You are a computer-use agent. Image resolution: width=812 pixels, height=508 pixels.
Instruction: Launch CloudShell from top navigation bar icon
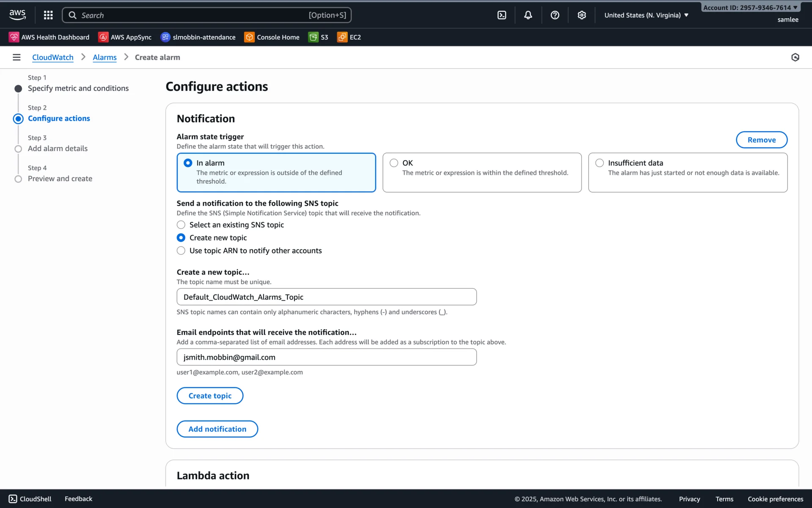(502, 15)
